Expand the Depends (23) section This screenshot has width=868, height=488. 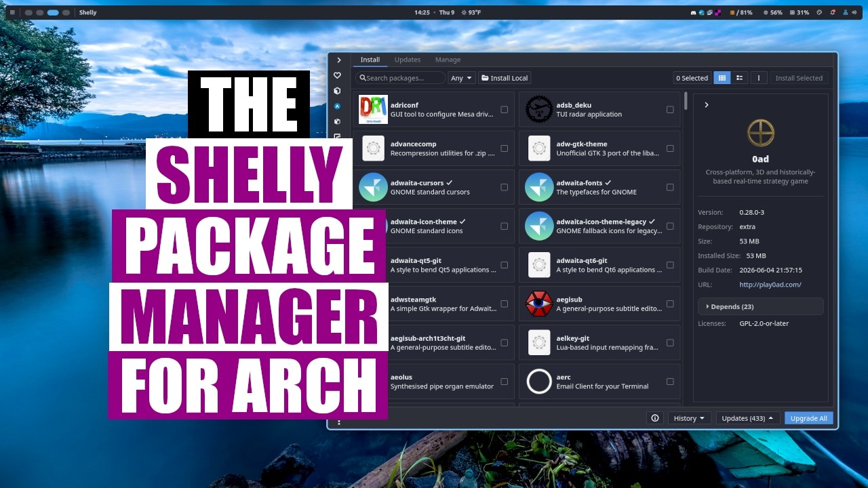761,306
